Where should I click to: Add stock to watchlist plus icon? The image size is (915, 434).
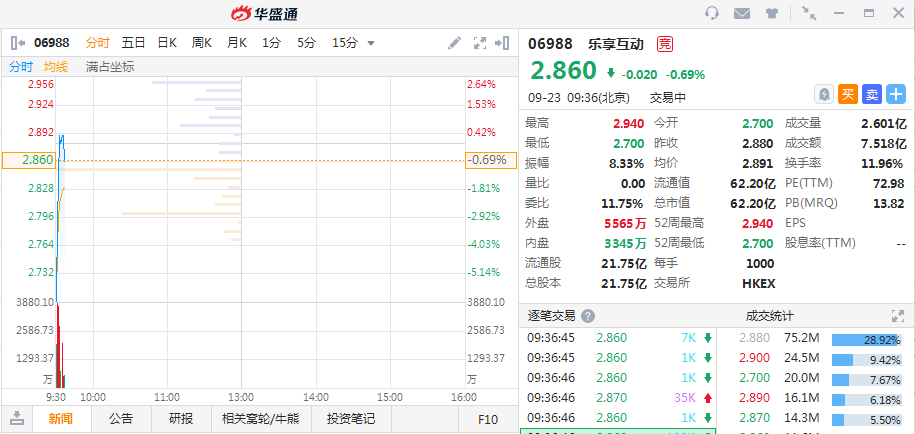[x=896, y=94]
